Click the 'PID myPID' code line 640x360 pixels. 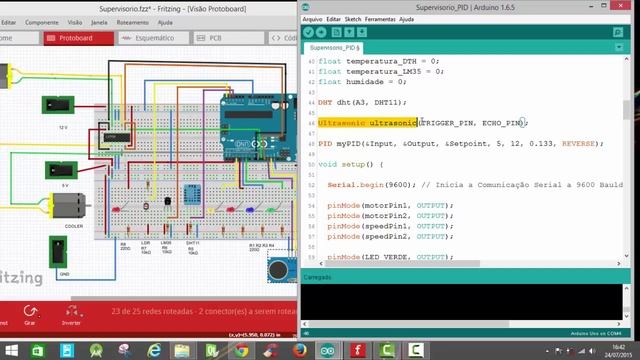click(460, 144)
